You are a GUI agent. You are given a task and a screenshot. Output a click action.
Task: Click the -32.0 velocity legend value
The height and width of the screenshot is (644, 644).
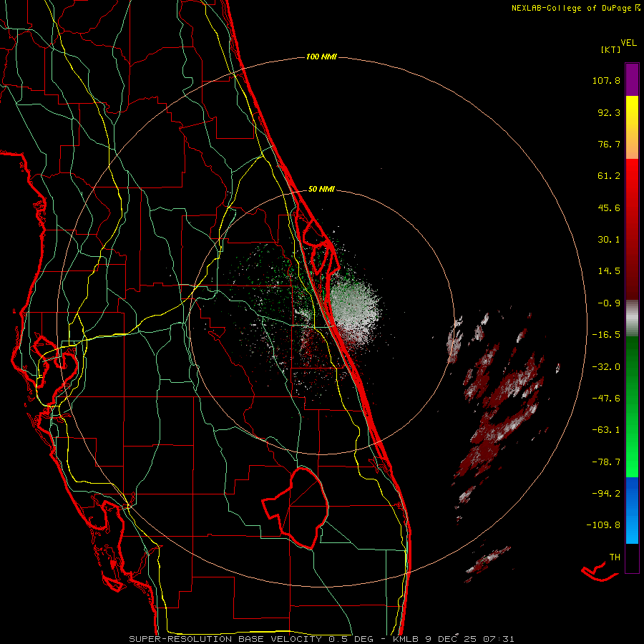tap(606, 367)
